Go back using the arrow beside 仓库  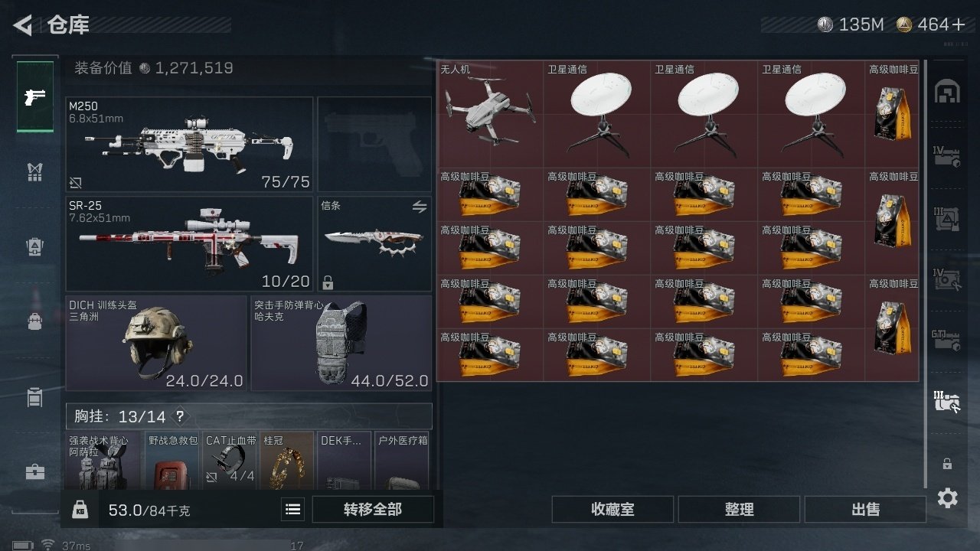(x=23, y=25)
